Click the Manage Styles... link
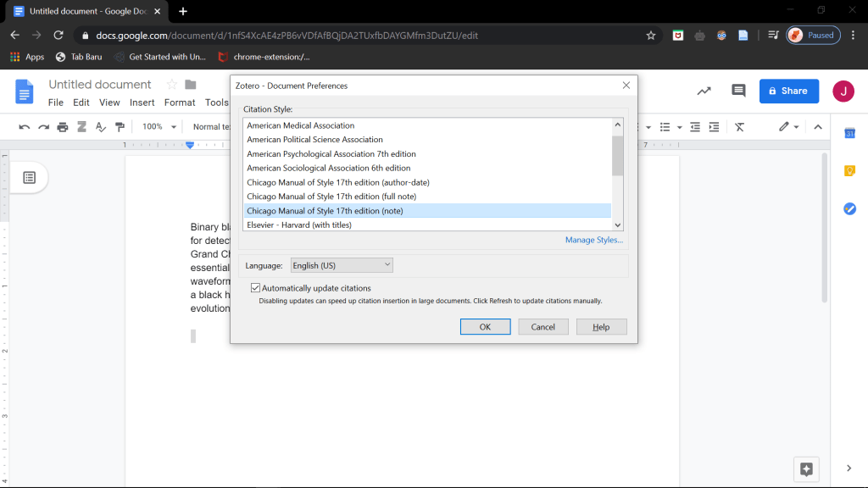Screen dimensions: 868x488 click(593, 240)
